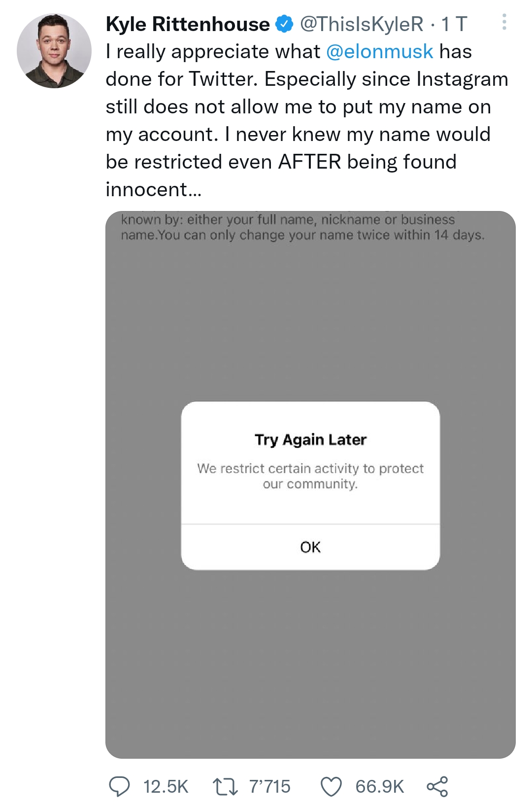Click the 66.9K likes count

click(379, 786)
